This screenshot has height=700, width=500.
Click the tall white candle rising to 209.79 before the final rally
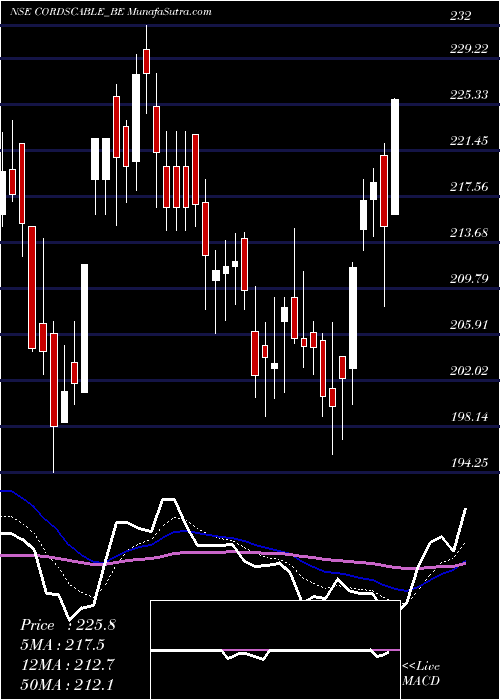(353, 318)
